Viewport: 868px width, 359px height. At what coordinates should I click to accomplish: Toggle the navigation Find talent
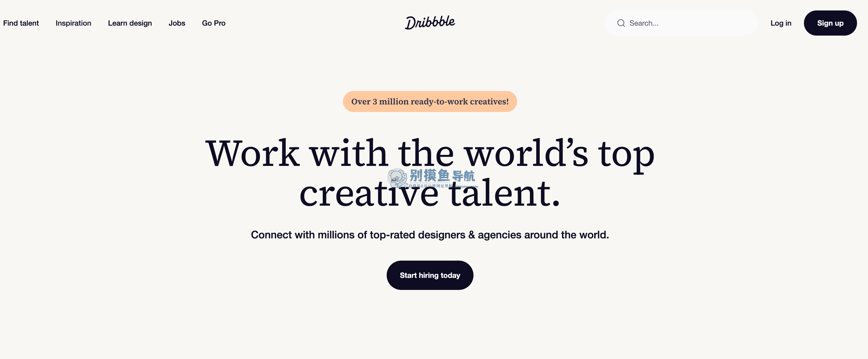pyautogui.click(x=21, y=23)
